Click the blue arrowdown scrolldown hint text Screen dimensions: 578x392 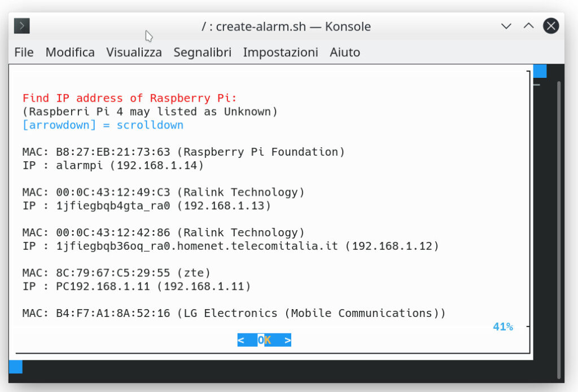[103, 125]
